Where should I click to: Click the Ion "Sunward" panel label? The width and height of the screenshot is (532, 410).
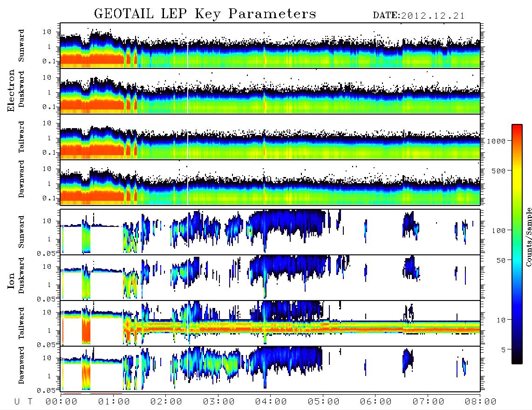point(21,232)
